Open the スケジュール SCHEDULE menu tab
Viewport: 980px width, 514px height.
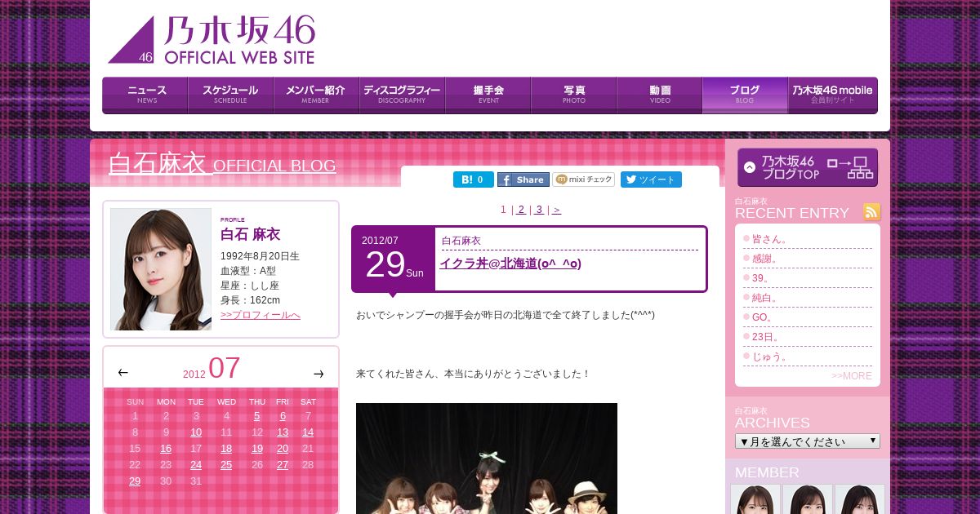pyautogui.click(x=231, y=95)
